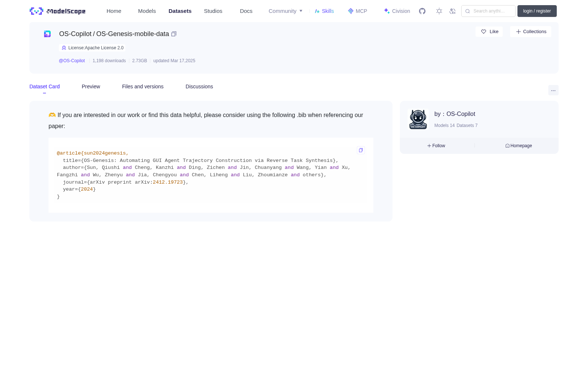Click @article{sun2024genesis, line
This screenshot has width=588, height=368.
tap(93, 153)
